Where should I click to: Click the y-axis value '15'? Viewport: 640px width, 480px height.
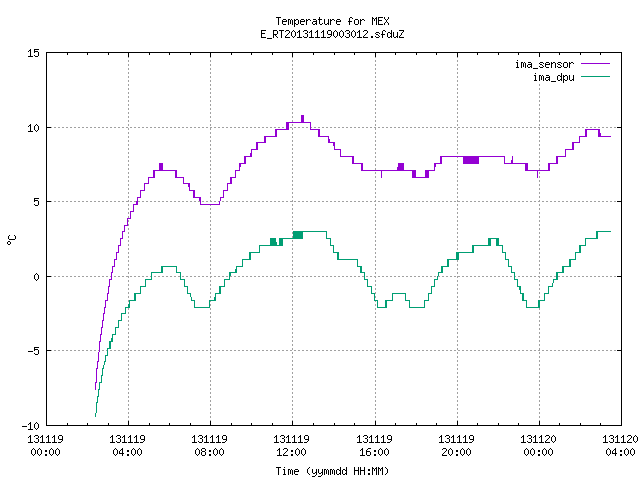tap(33, 53)
